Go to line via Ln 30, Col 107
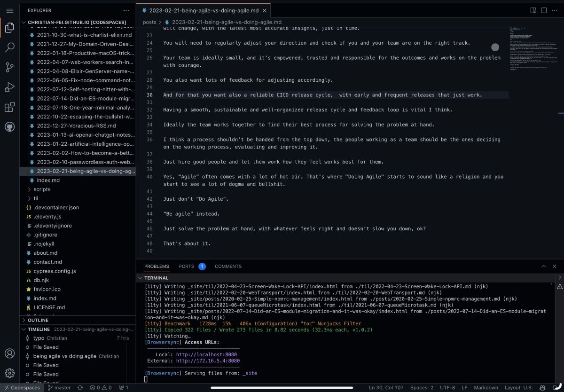Viewport: 564px width, 392px height. pos(386,388)
